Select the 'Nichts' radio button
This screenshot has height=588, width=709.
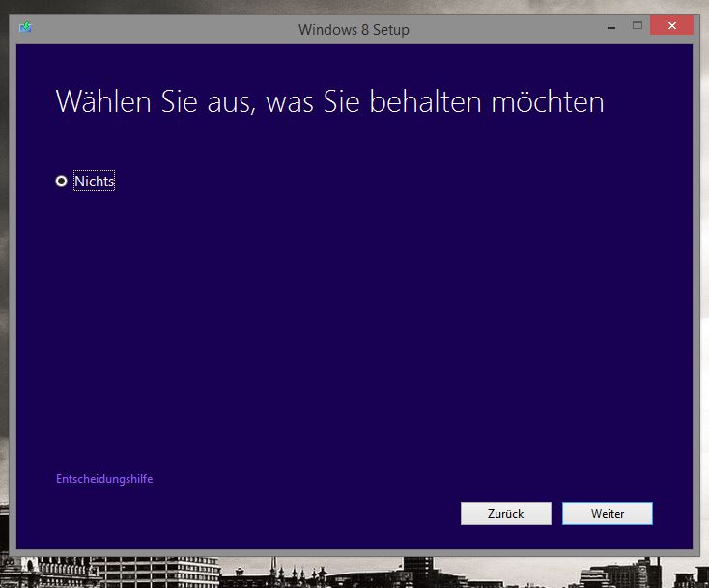pyautogui.click(x=62, y=181)
